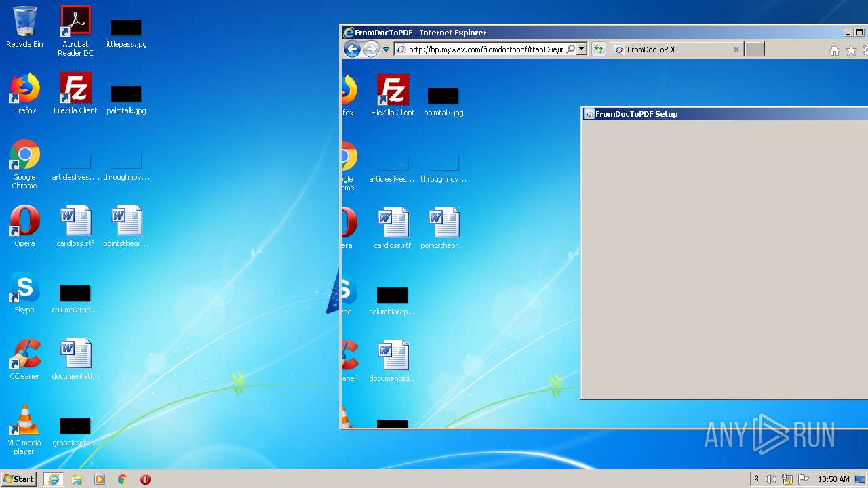868x488 pixels.
Task: Open network status tray icon
Action: [x=787, y=479]
